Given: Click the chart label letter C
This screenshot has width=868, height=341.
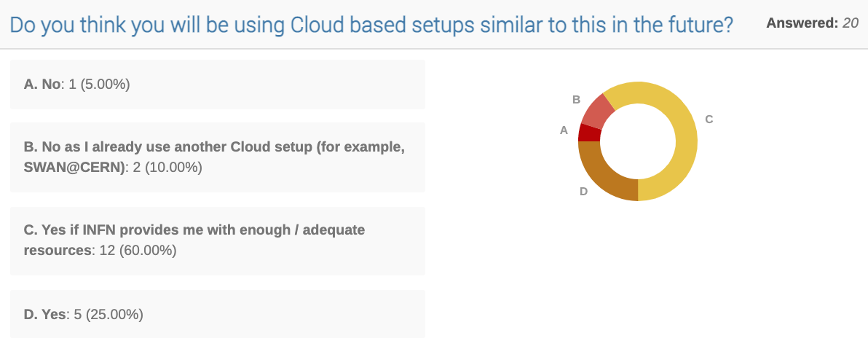Looking at the screenshot, I should (709, 119).
